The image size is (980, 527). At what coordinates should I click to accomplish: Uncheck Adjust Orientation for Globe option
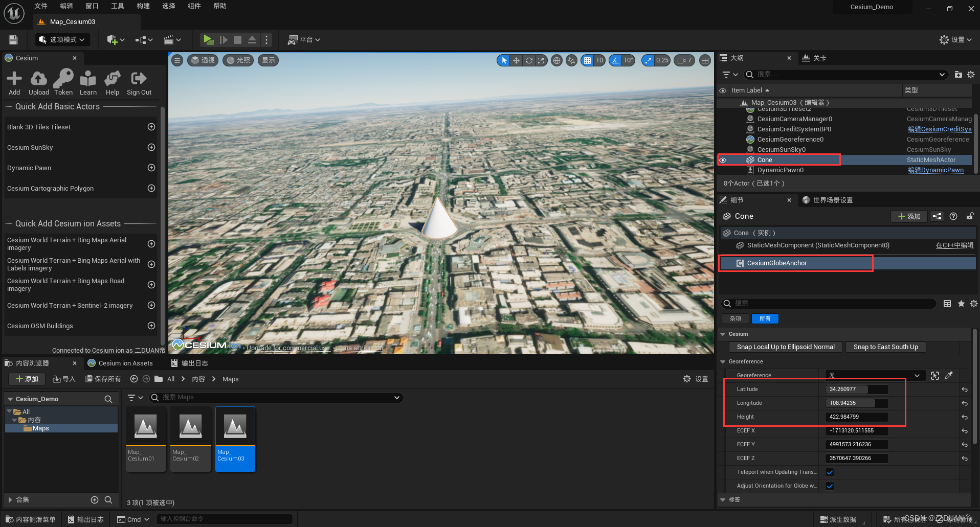(829, 486)
